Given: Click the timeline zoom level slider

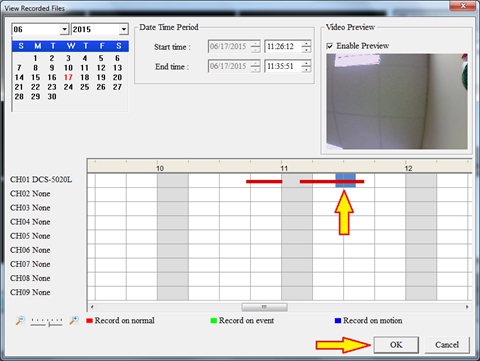Looking at the screenshot, I should 46,321.
